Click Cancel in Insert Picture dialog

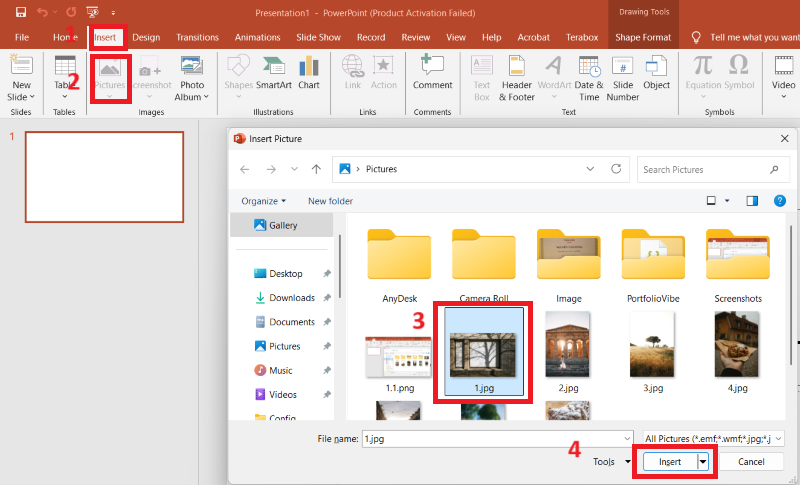751,462
